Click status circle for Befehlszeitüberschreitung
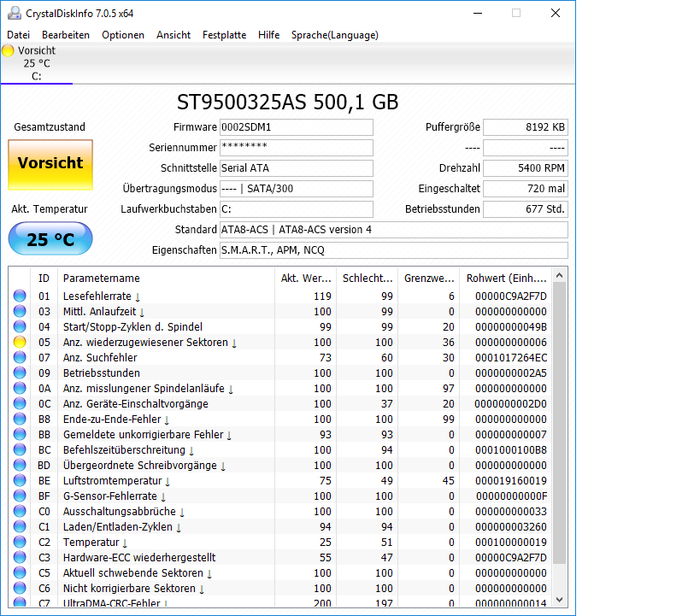Screen dimensions: 700x616 pos(20,449)
